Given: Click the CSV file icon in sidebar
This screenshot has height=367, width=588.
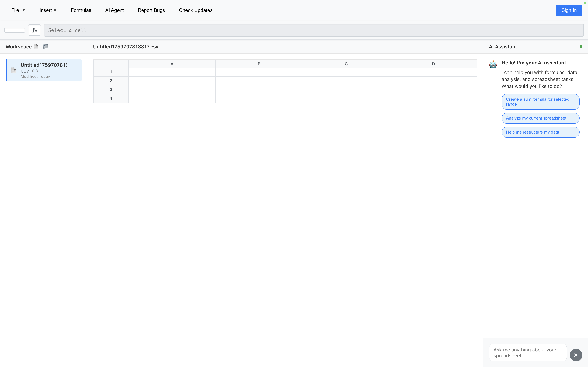Looking at the screenshot, I should point(14,70).
